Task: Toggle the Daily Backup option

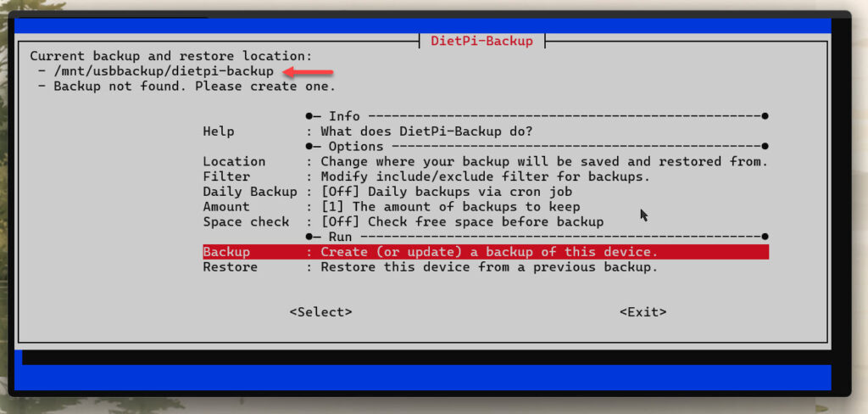Action: pyautogui.click(x=486, y=192)
